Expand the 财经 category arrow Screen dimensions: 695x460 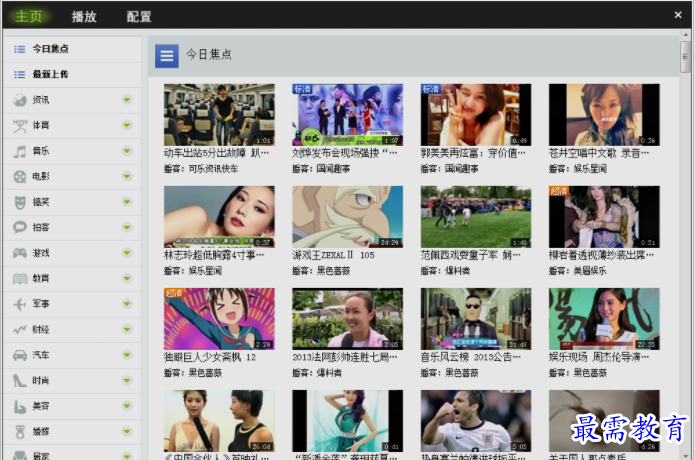click(127, 329)
